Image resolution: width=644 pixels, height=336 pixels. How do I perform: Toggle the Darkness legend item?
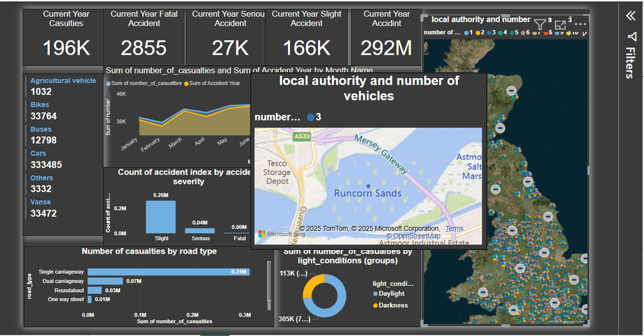coord(390,305)
